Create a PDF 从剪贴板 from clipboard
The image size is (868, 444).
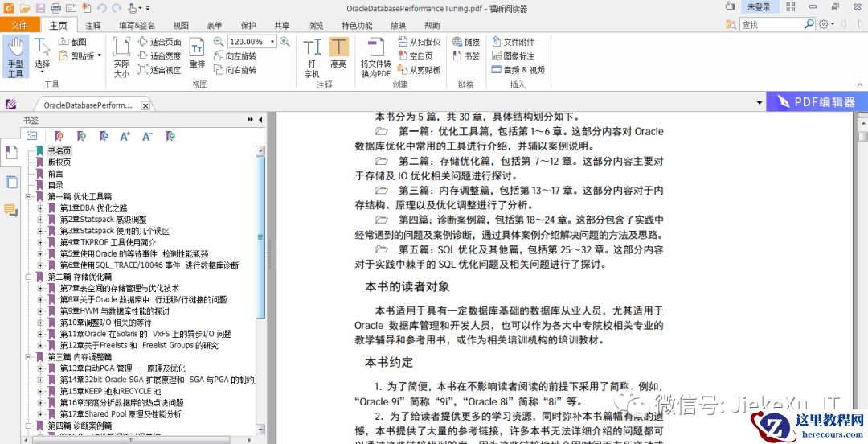click(x=419, y=71)
